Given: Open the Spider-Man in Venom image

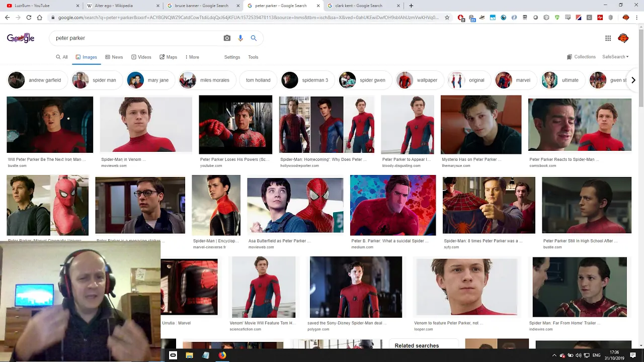Looking at the screenshot, I should [x=146, y=125].
